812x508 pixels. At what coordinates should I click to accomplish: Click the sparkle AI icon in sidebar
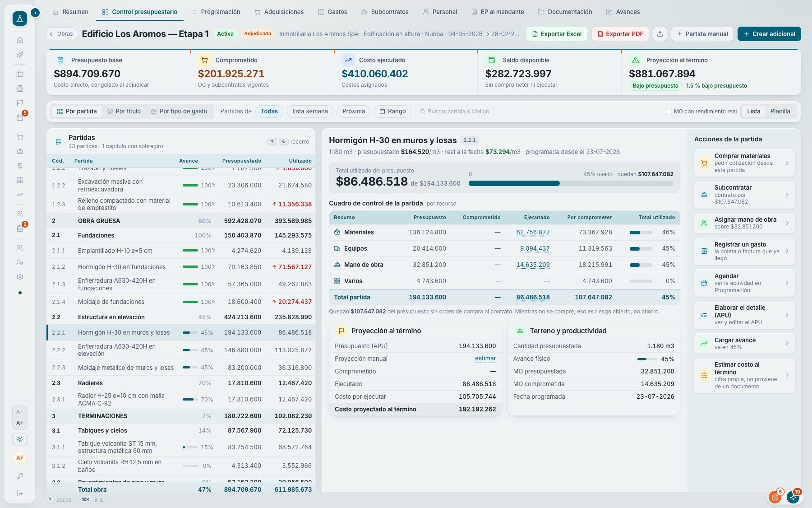[20, 55]
